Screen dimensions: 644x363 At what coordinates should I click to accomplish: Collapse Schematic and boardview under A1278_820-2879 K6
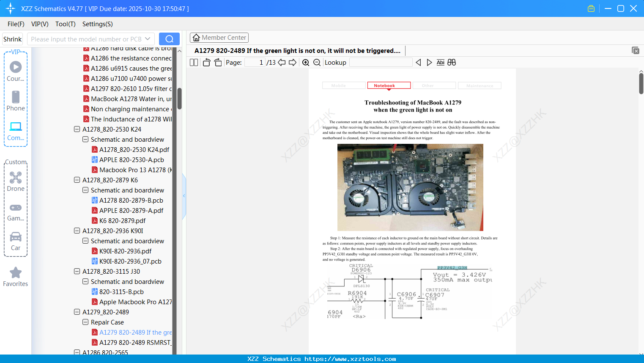[85, 190]
